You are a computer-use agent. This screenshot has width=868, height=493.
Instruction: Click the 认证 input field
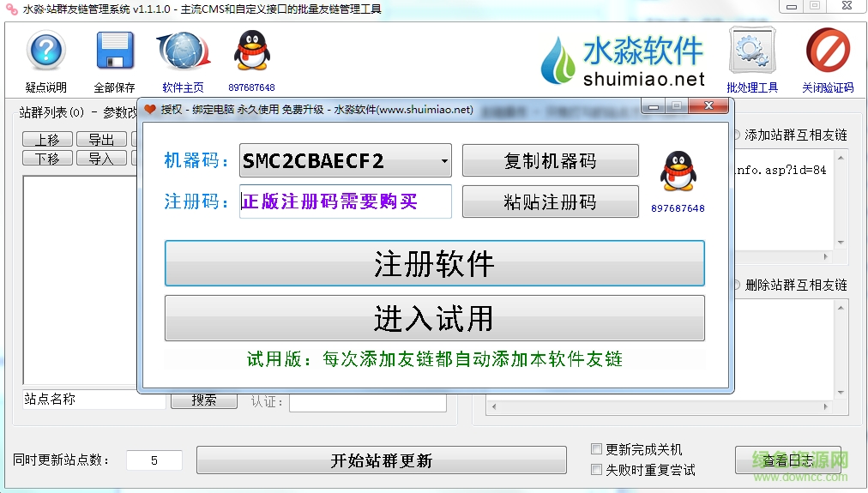(x=368, y=402)
